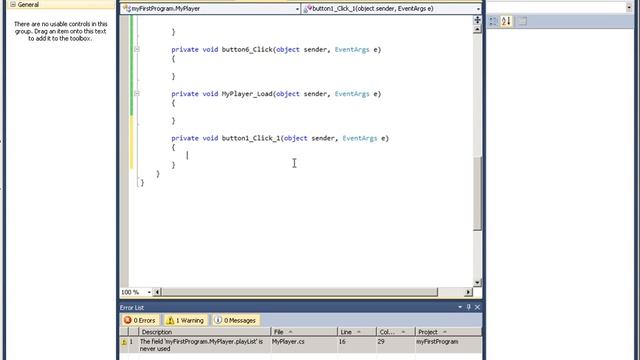
Task: Collapse the MyPlayer_Load method outline
Action: coord(137,93)
